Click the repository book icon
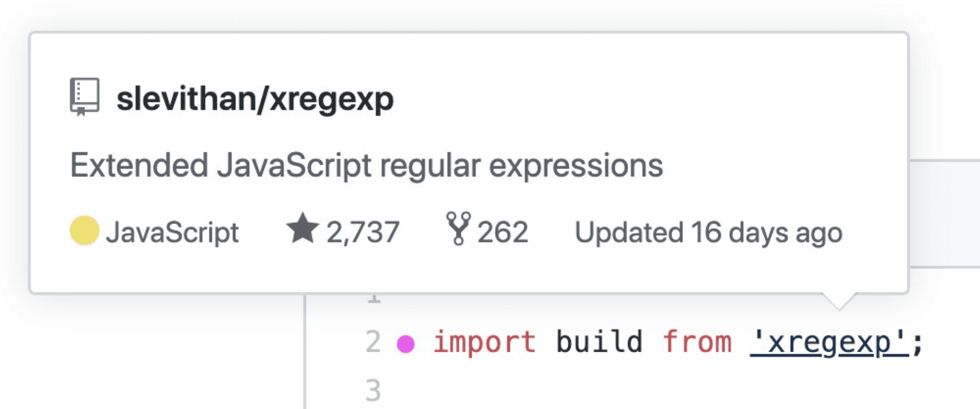 click(x=84, y=97)
